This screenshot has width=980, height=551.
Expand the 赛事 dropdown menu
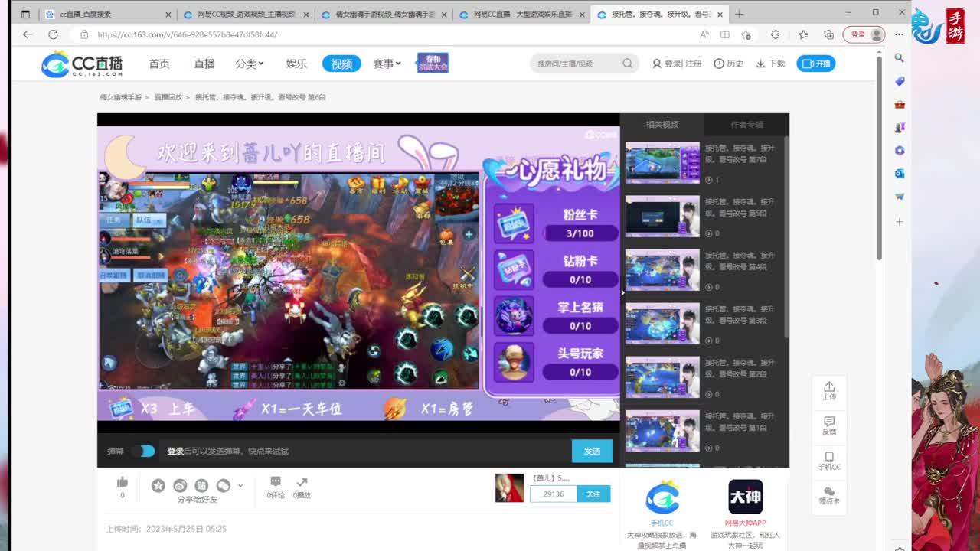tap(387, 64)
